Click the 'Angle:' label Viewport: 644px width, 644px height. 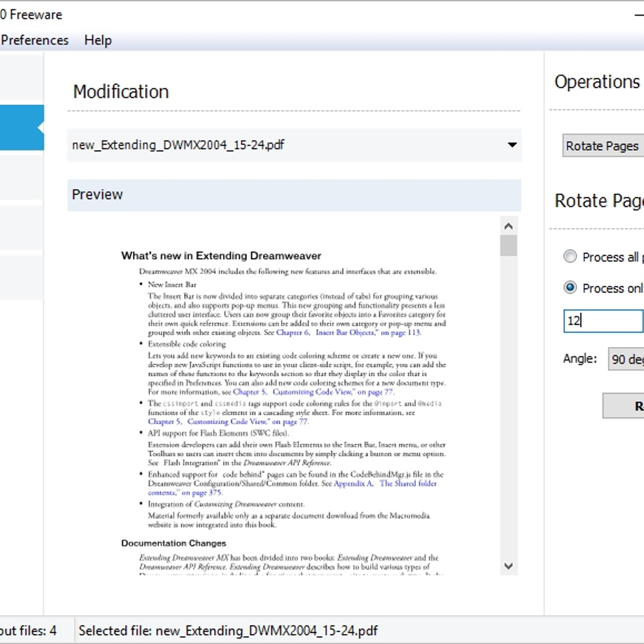[x=580, y=359]
